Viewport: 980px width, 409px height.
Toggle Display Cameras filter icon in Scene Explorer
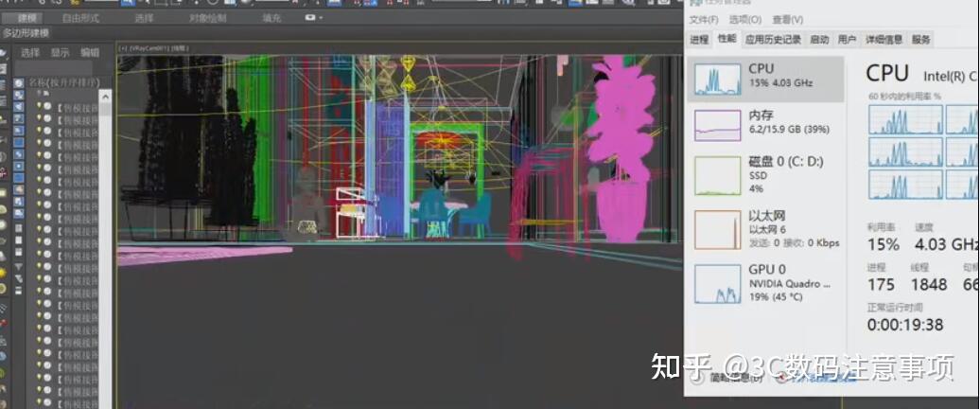(x=19, y=118)
